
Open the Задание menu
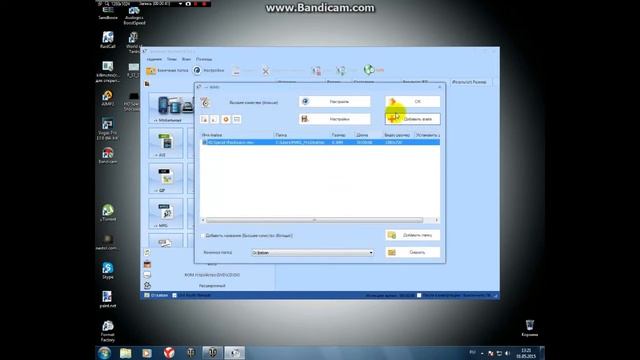[154, 59]
